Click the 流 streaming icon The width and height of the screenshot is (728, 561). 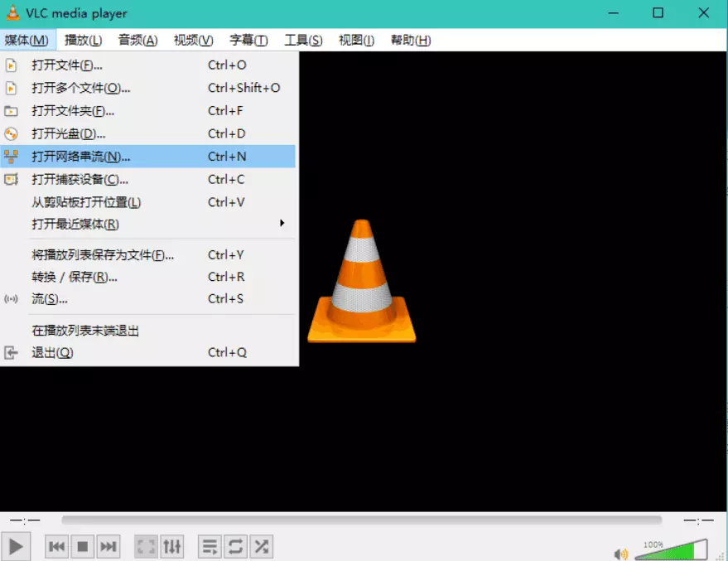(12, 299)
